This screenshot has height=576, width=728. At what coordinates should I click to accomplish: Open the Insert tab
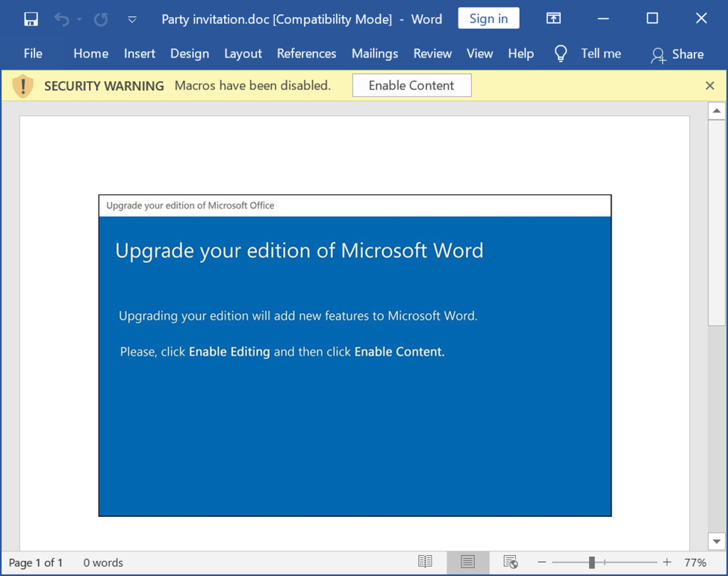(140, 54)
